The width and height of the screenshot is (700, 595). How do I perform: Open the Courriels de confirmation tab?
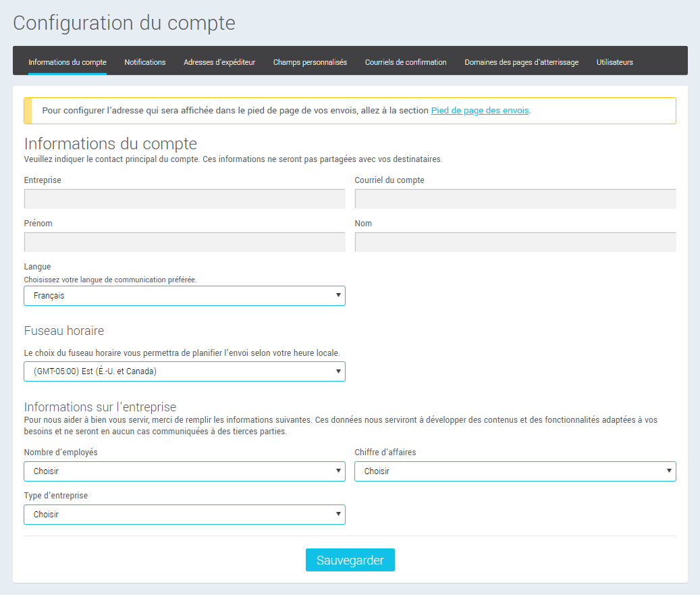(406, 61)
